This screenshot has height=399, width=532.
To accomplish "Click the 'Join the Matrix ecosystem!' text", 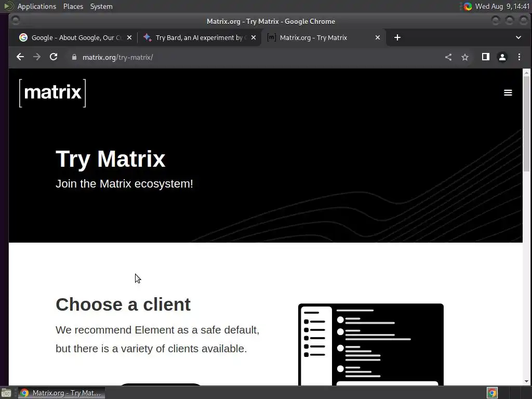I will point(124,183).
